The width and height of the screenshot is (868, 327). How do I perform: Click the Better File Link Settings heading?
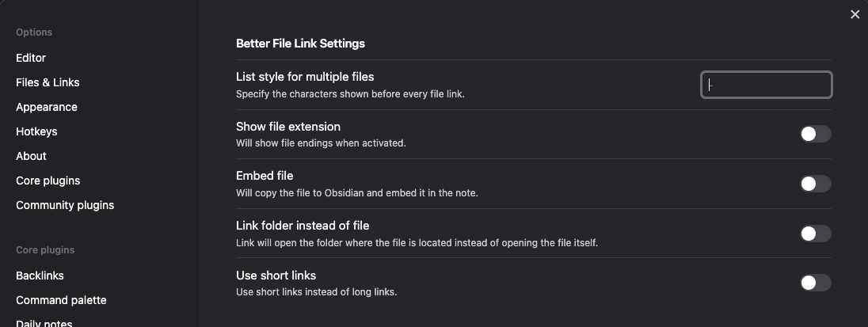click(300, 44)
